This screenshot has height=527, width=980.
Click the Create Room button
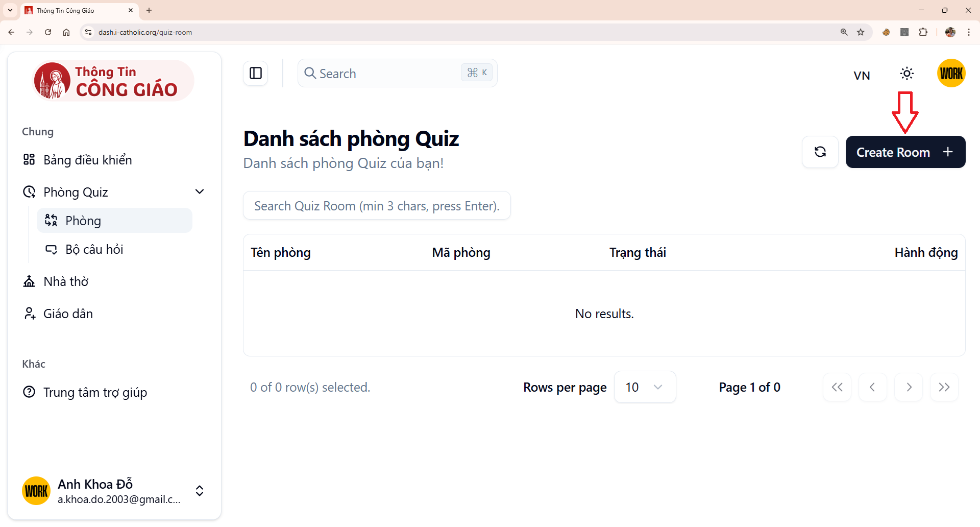point(905,152)
